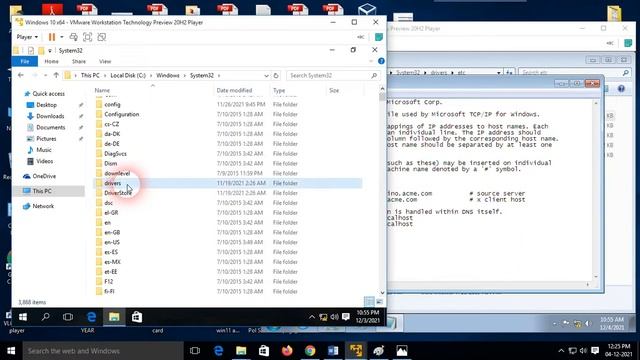Select the Dism folder
The image size is (640, 360).
pos(110,164)
